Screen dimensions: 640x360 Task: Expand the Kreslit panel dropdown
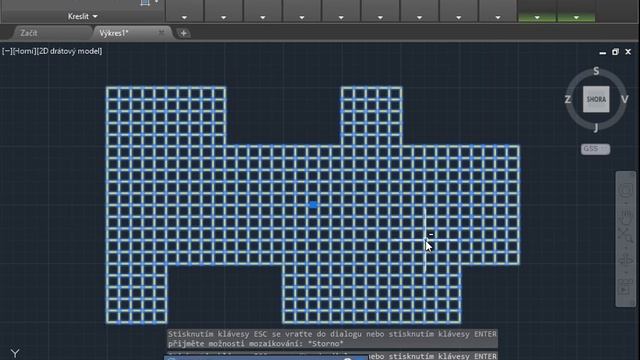(83, 16)
